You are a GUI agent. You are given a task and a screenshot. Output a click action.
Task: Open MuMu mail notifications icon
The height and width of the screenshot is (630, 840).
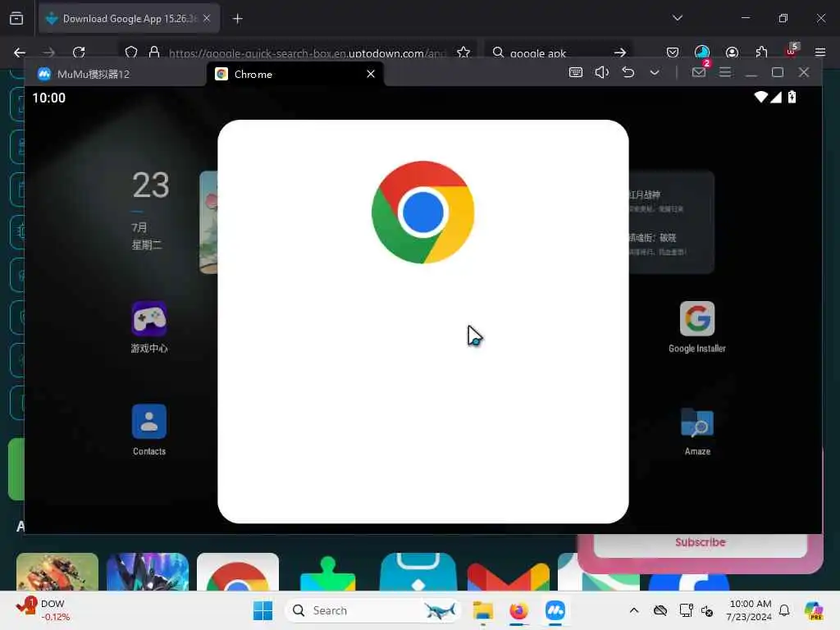point(699,72)
